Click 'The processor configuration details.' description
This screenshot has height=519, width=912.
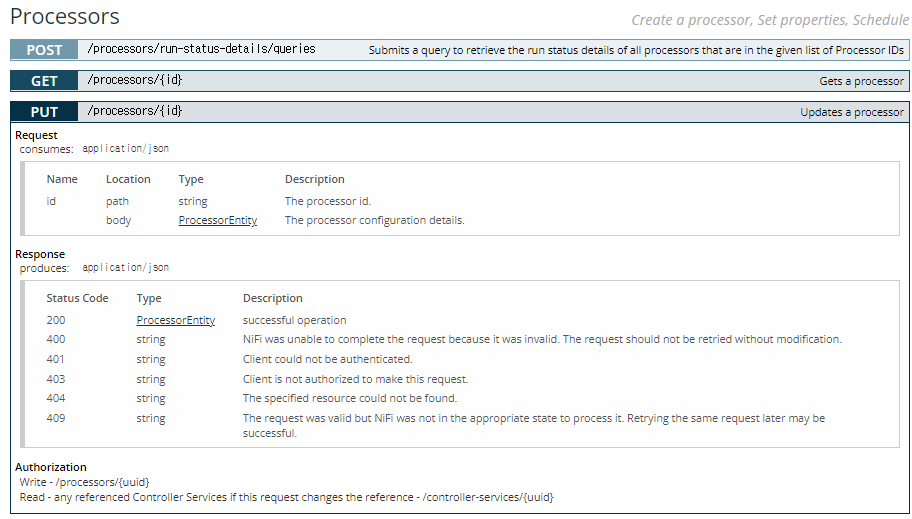coord(375,221)
